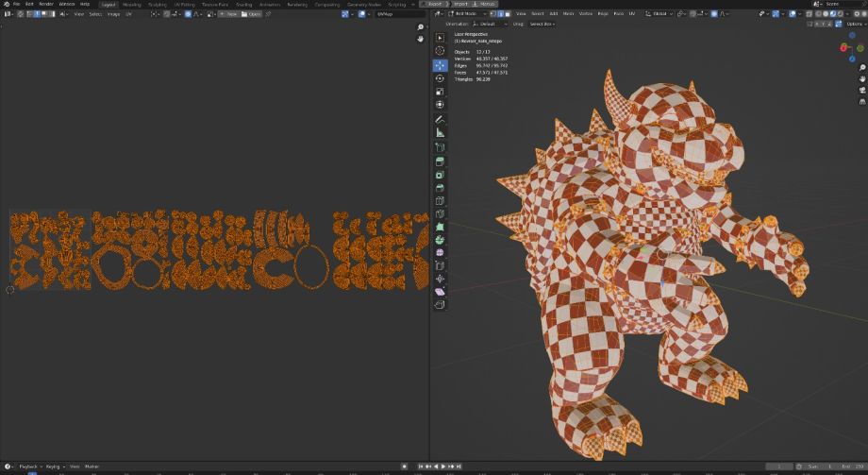The height and width of the screenshot is (475, 868).
Task: Click the Open image button in UV editor
Action: point(251,14)
